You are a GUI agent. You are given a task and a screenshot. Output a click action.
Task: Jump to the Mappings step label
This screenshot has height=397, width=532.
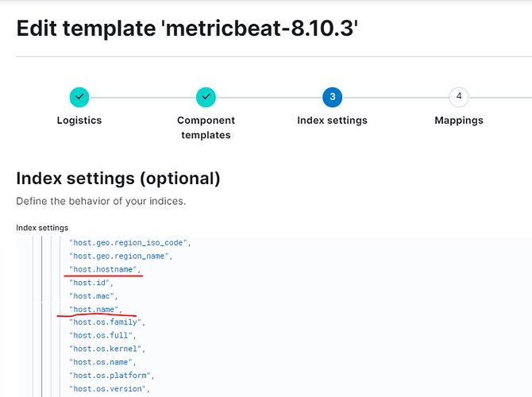coord(458,121)
